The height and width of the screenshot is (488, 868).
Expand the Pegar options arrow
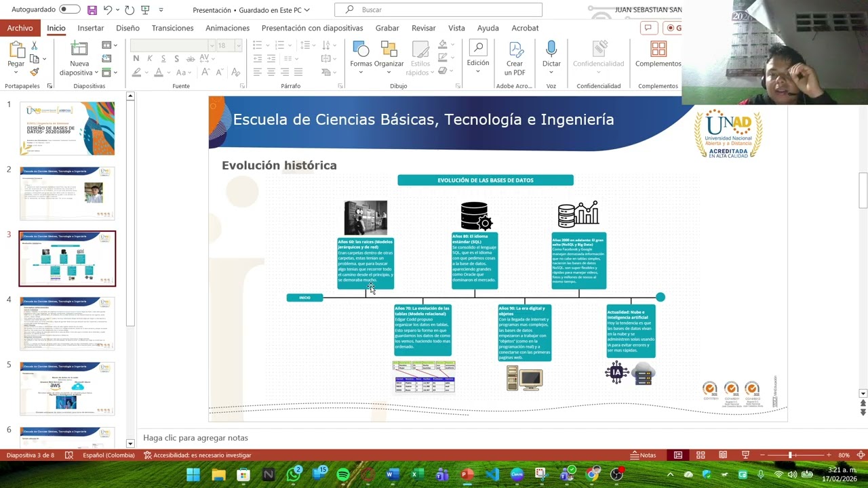pyautogui.click(x=16, y=72)
